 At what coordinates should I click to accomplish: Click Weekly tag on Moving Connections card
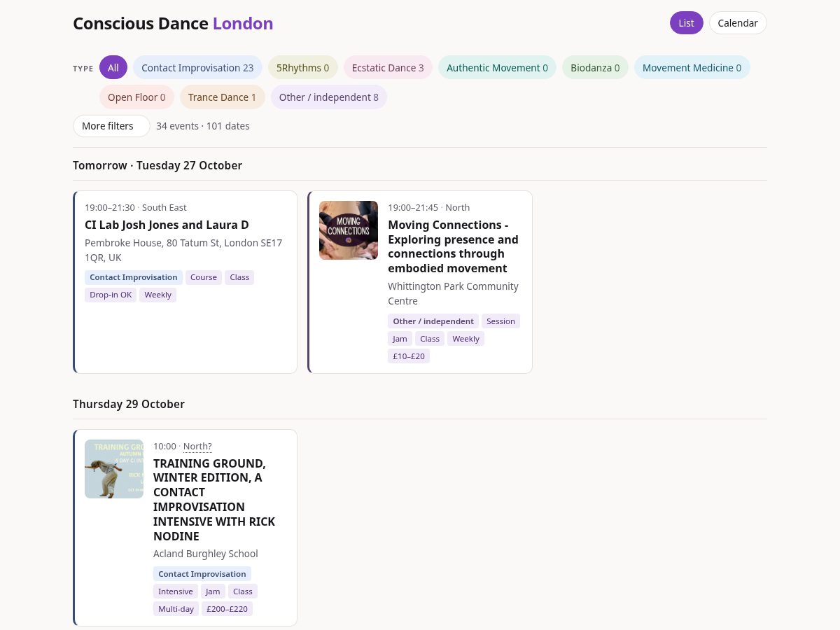(x=465, y=339)
